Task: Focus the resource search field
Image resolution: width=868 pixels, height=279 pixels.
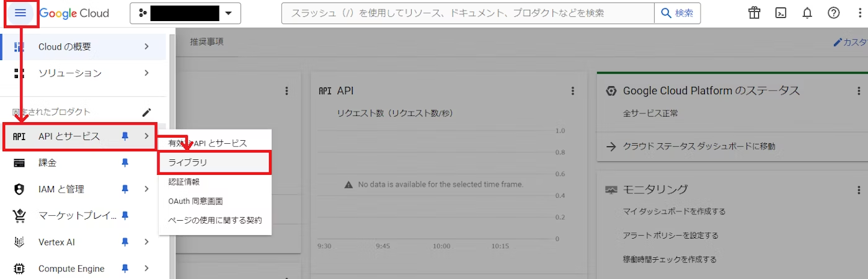Action: point(468,13)
